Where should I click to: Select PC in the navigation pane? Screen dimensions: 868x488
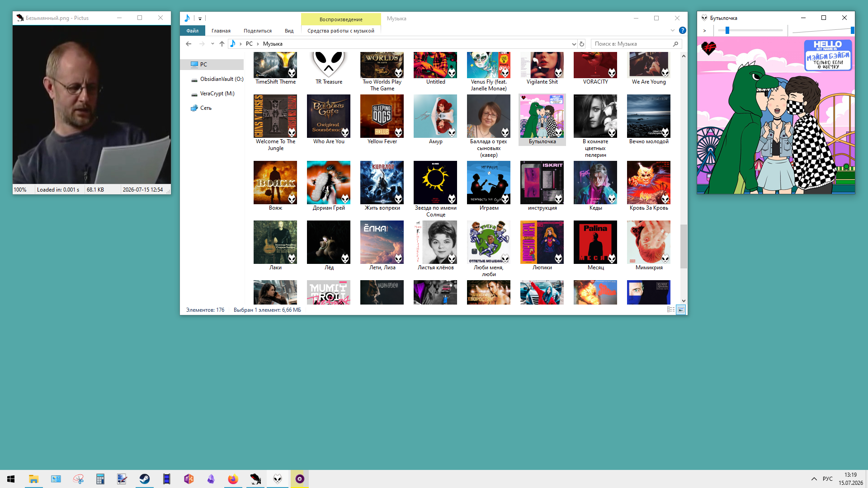(212, 65)
